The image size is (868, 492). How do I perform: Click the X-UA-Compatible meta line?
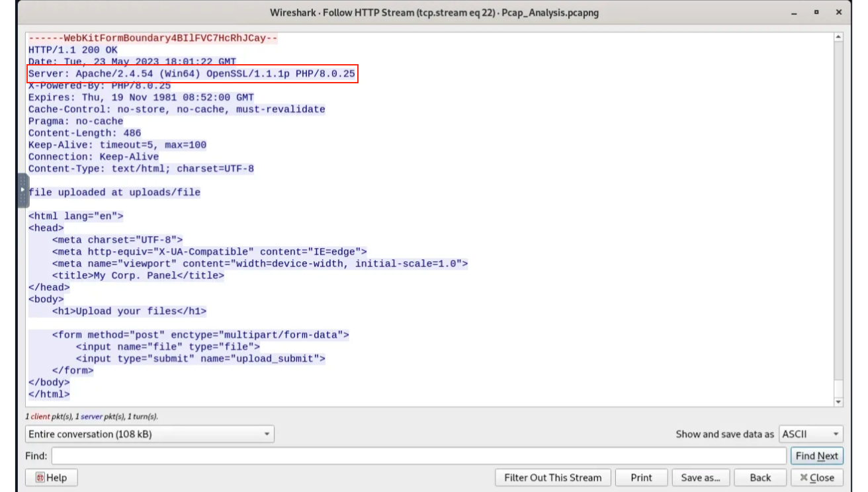click(210, 252)
